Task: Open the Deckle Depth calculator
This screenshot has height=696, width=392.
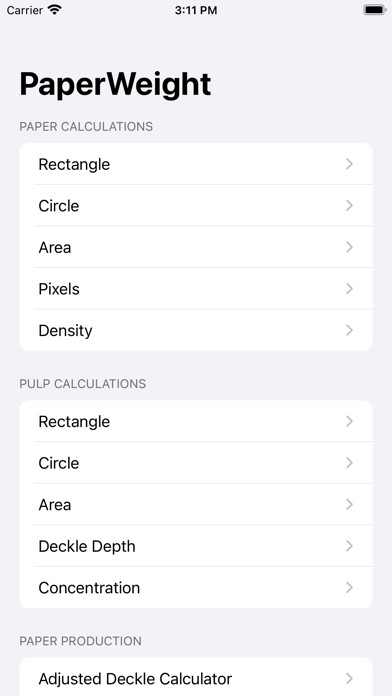Action: 196,546
